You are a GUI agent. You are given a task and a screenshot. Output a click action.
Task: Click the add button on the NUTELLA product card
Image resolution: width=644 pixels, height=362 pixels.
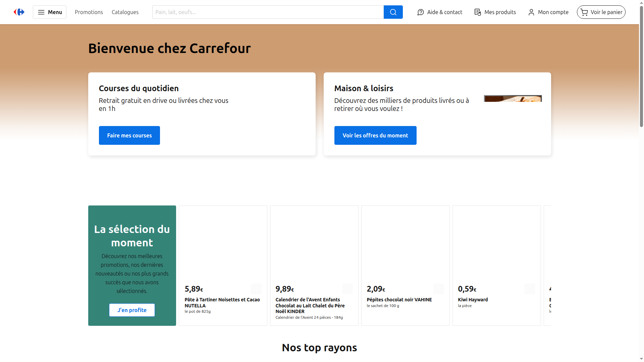(256, 289)
